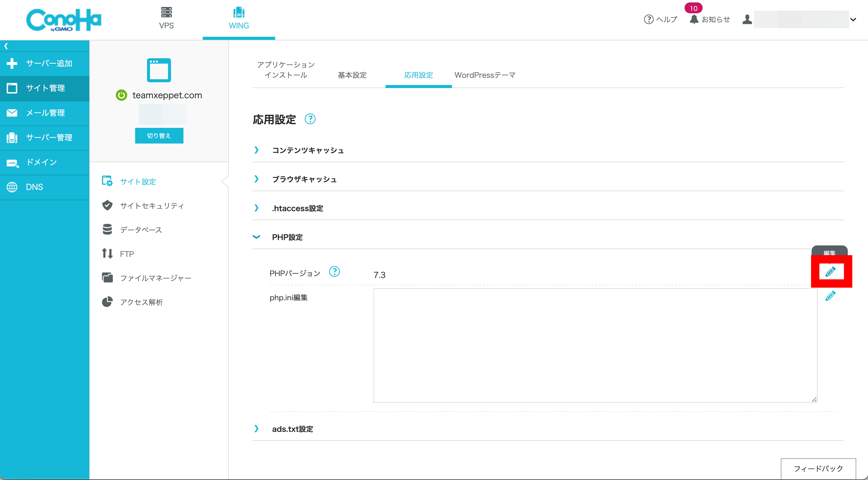
Task: Open the account dropdown arrow in the header
Action: 853,20
